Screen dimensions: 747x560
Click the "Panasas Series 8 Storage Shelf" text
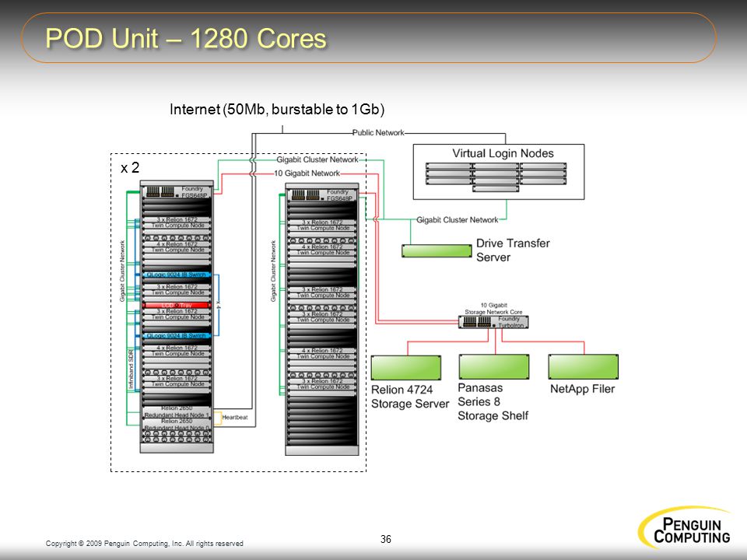point(493,402)
